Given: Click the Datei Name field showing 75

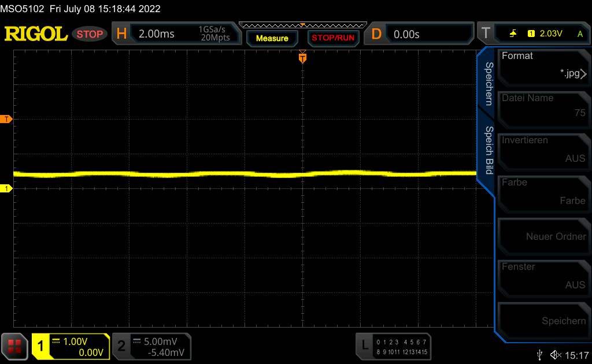Looking at the screenshot, I should coord(542,107).
